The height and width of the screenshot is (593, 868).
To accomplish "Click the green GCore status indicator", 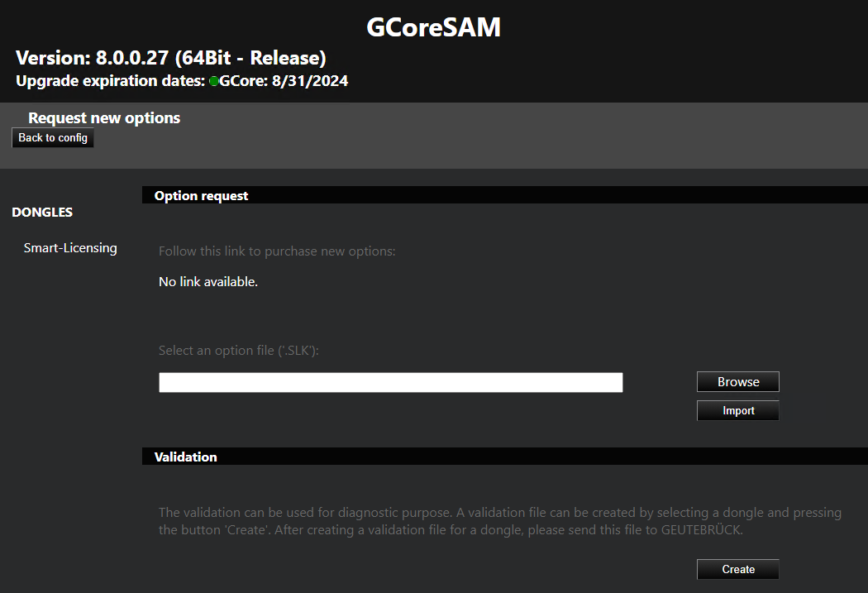I will [214, 82].
